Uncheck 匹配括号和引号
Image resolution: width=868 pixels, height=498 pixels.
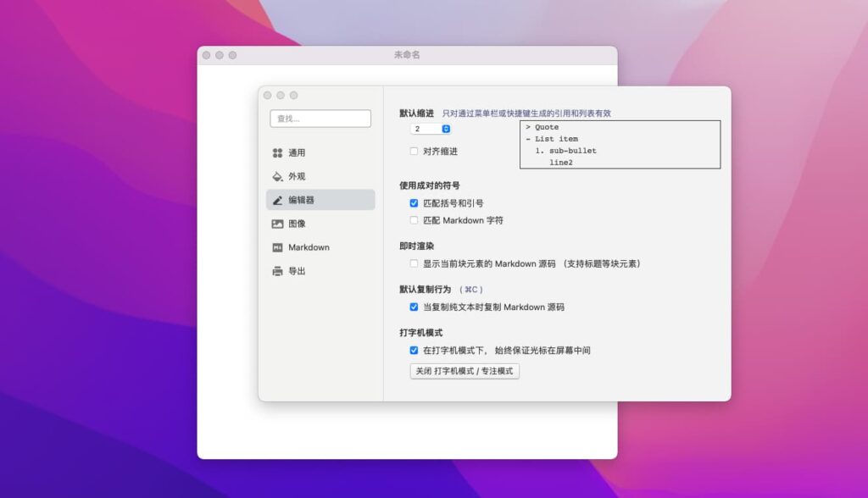(x=414, y=202)
